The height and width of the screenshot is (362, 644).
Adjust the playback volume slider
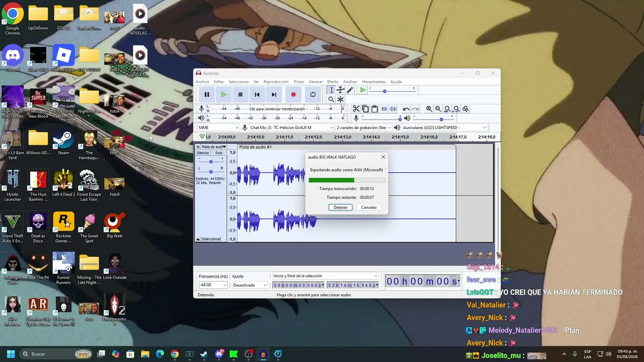(x=434, y=118)
